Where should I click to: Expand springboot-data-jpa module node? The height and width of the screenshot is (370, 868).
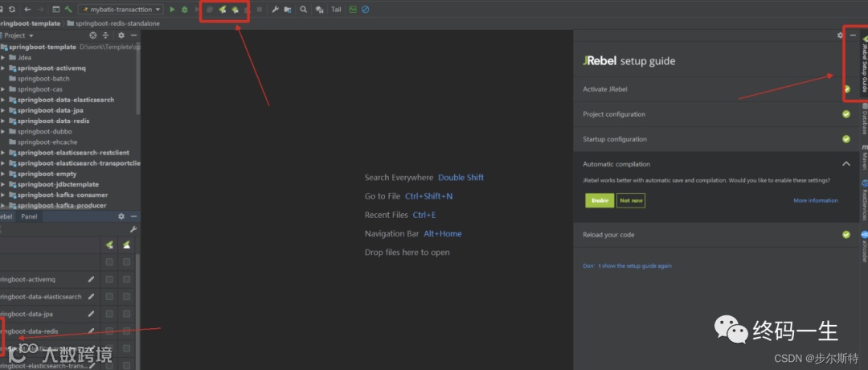(x=2, y=110)
